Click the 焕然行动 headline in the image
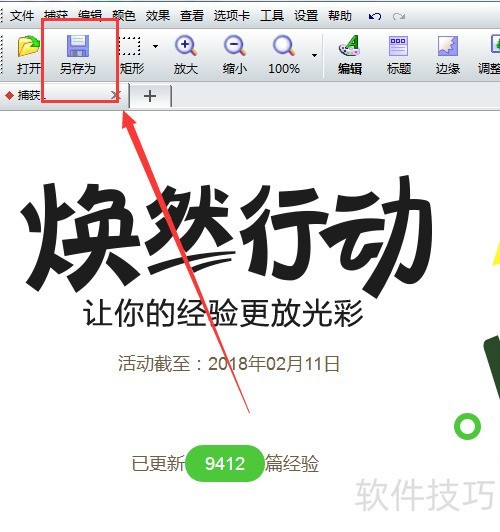500x532 pixels. tap(227, 237)
